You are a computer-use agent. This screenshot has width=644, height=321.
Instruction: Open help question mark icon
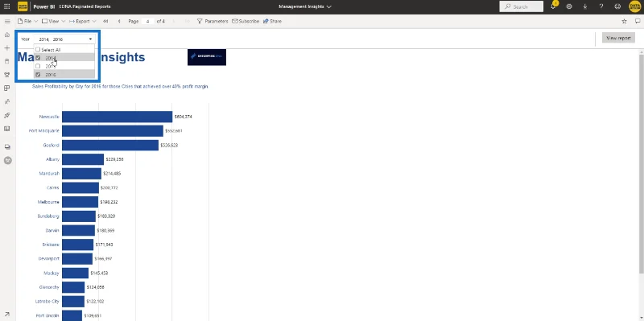tap(601, 6)
